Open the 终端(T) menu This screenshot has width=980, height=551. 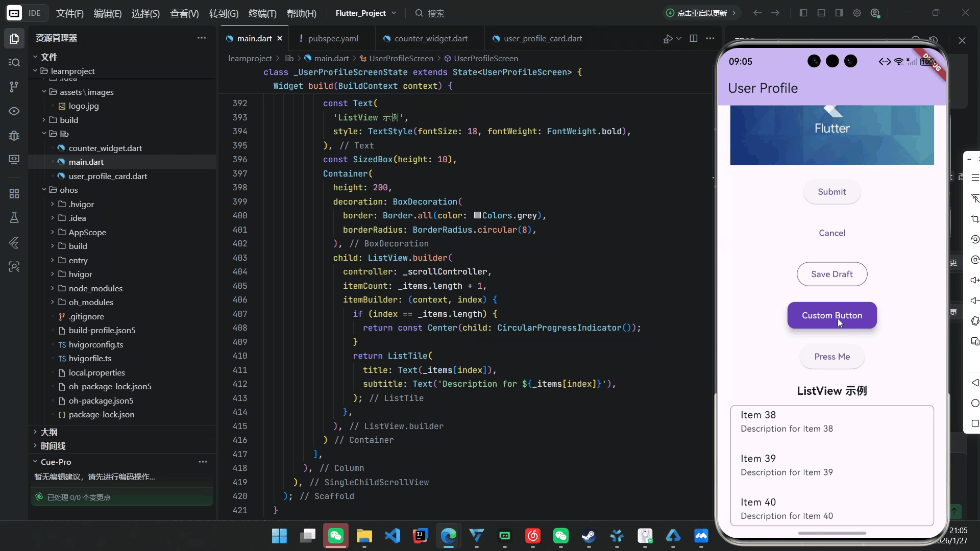(262, 13)
